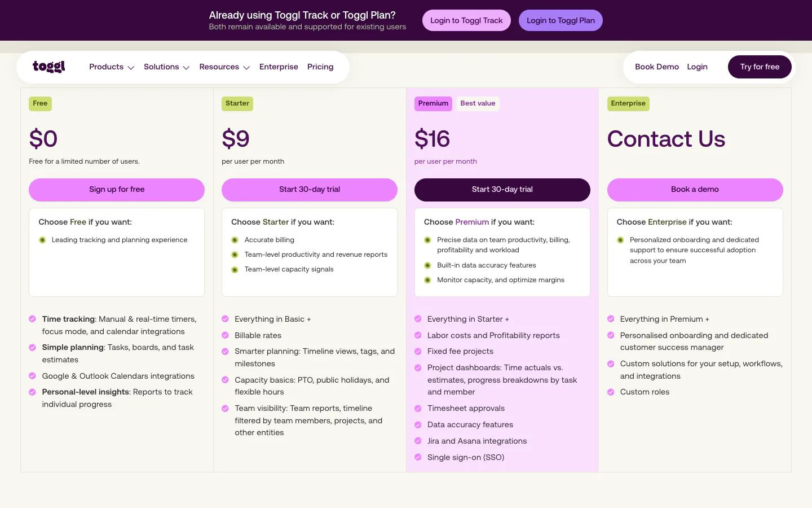The width and height of the screenshot is (812, 508).
Task: Click checkmark icon beside Fixed fee projects
Action: click(418, 351)
